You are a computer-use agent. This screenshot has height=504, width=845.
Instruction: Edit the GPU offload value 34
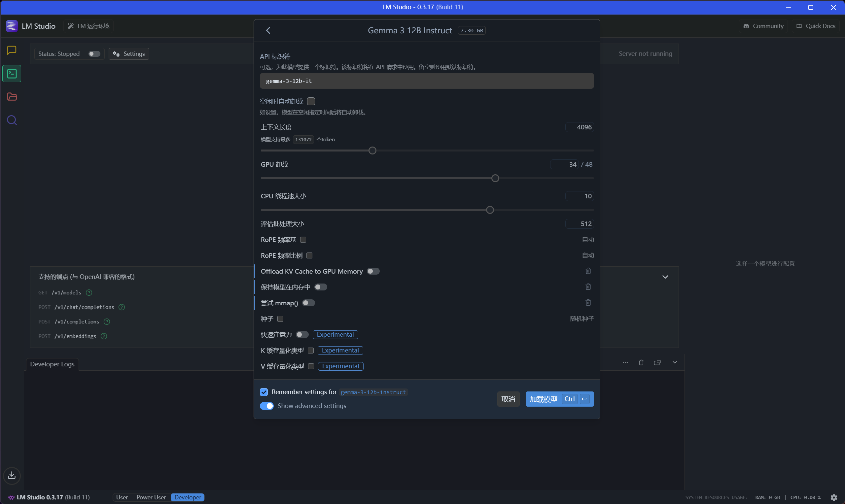(x=564, y=164)
